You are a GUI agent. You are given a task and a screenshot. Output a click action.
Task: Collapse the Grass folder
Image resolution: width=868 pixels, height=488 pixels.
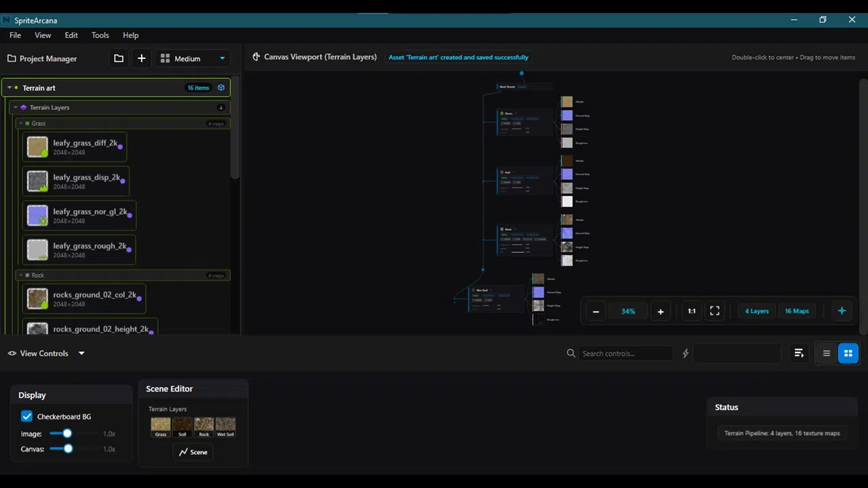(x=21, y=123)
